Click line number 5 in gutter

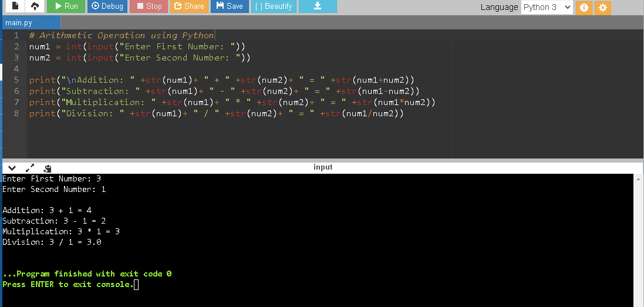[x=16, y=80]
